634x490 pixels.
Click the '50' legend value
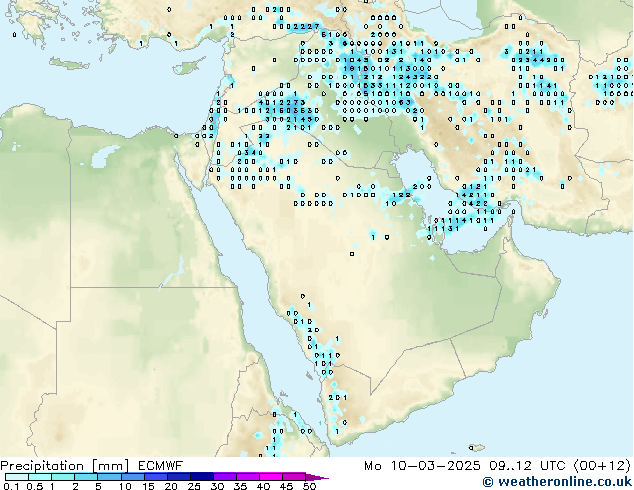coord(309,486)
